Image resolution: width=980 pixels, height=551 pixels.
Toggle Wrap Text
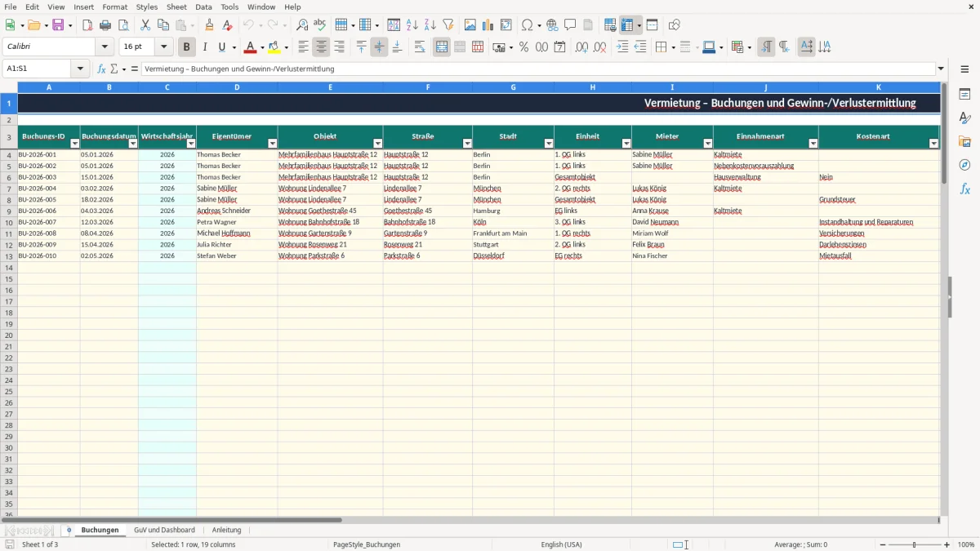tap(420, 47)
